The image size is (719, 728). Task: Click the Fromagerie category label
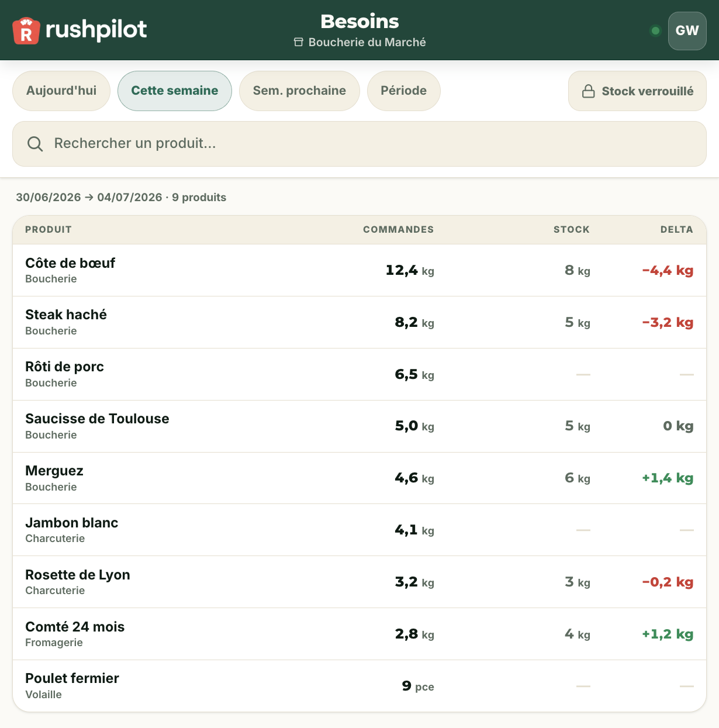(54, 643)
